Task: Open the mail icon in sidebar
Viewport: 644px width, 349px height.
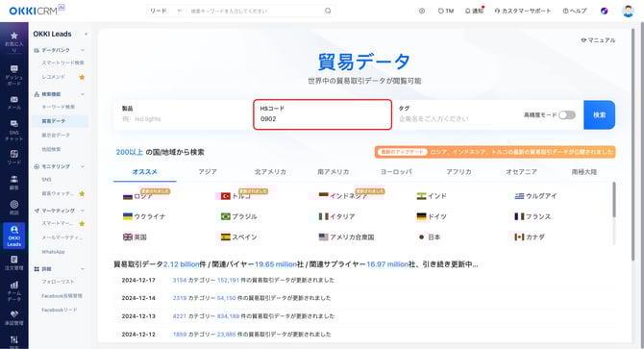Action: pyautogui.click(x=14, y=102)
